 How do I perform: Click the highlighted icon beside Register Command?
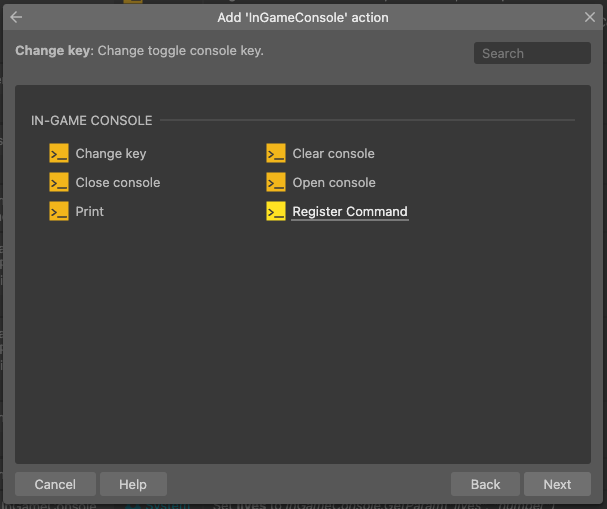tap(276, 212)
